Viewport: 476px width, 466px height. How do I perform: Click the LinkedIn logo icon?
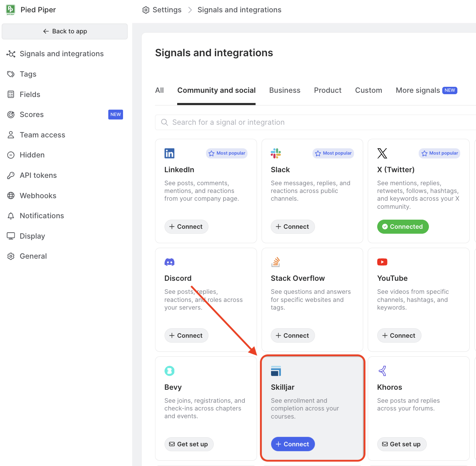click(169, 153)
